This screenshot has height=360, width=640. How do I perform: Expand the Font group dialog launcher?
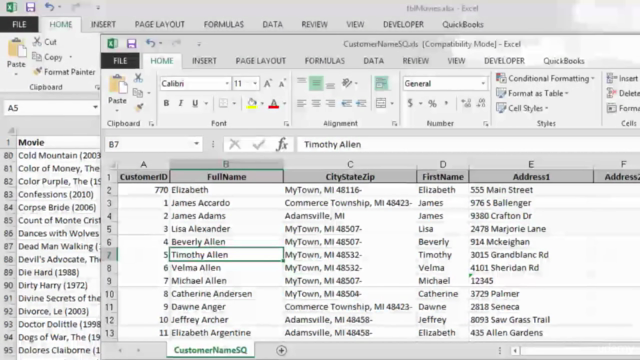point(286,124)
